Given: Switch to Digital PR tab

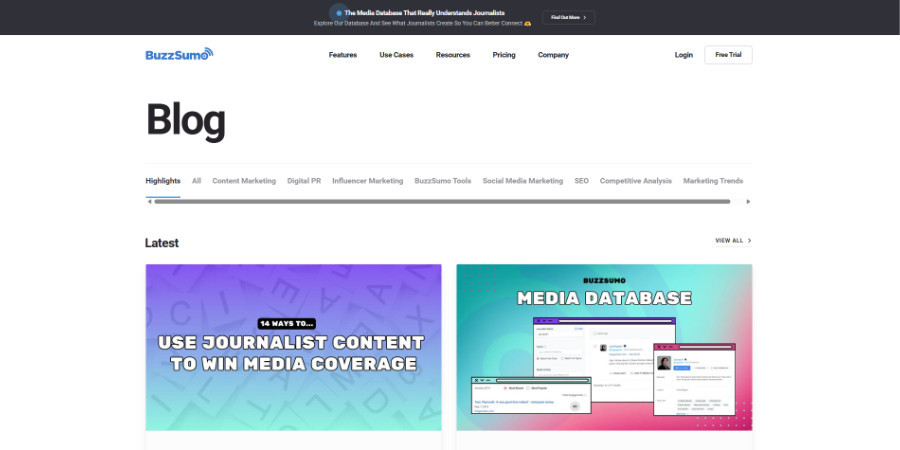Looking at the screenshot, I should [x=304, y=181].
